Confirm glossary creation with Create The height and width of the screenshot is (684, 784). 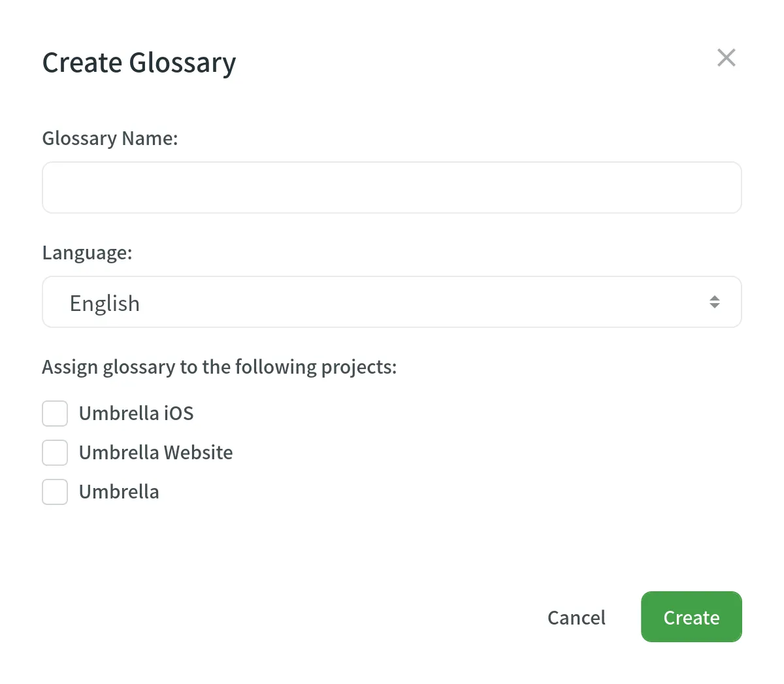pyautogui.click(x=691, y=617)
